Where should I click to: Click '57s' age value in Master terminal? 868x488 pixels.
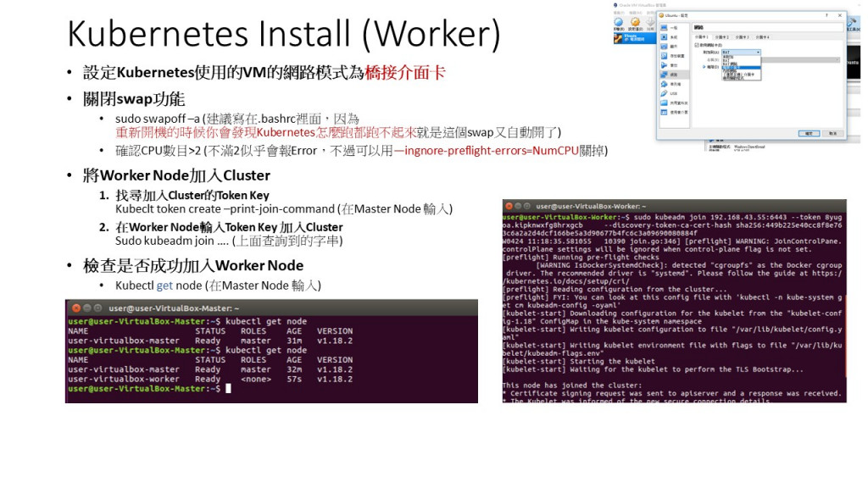pyautogui.click(x=294, y=380)
